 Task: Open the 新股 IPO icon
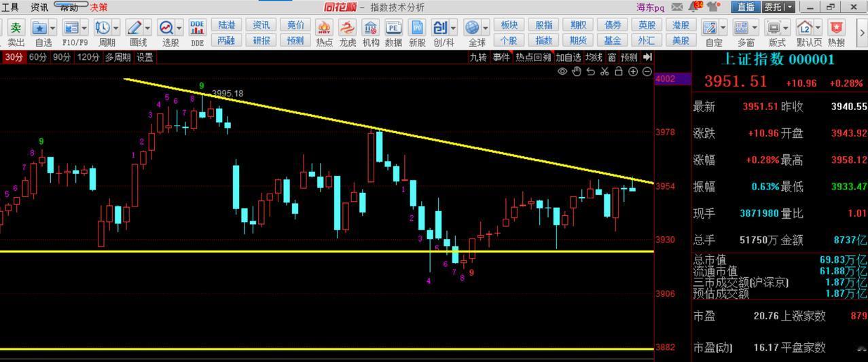click(417, 28)
